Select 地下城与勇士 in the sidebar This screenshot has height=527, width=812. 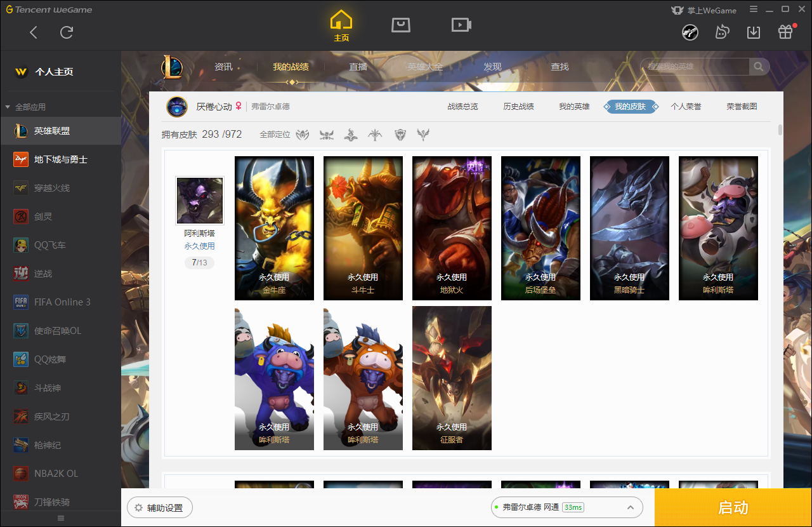[x=60, y=159]
